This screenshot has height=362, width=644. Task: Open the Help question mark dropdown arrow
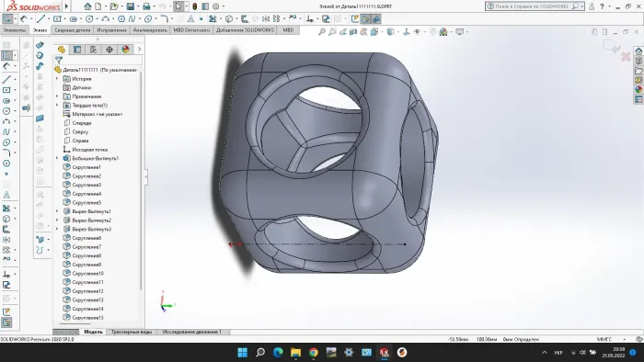[x=609, y=6]
